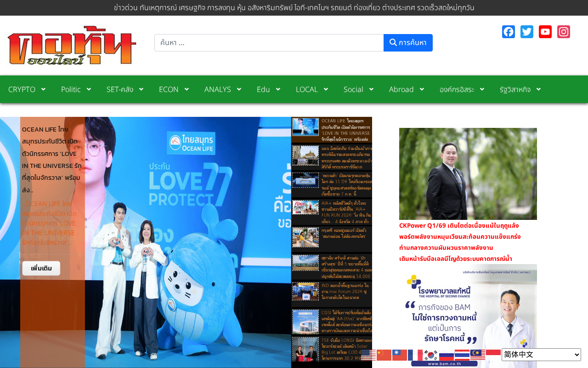Open the Instagram social icon

point(564,32)
